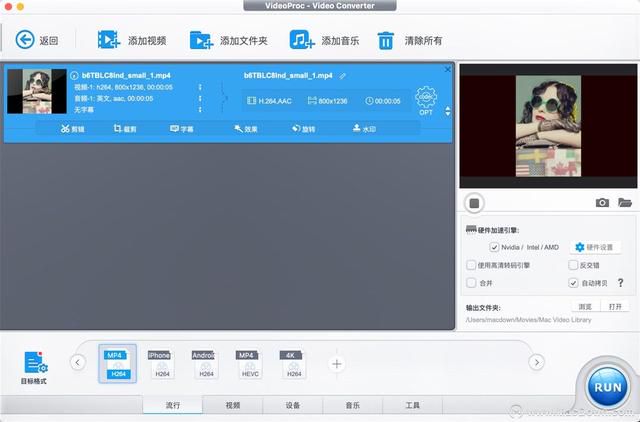Click the output resolution 800x1236
The width and height of the screenshot is (640, 422).
(328, 101)
